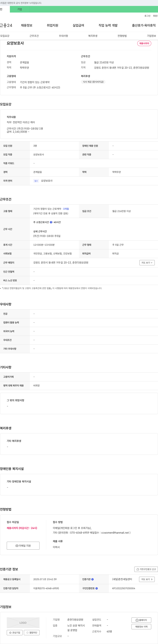The height and width of the screenshot is (644, 158).
Task: Click the 춘천다원요양원 company name
Action: tap(75, 620)
